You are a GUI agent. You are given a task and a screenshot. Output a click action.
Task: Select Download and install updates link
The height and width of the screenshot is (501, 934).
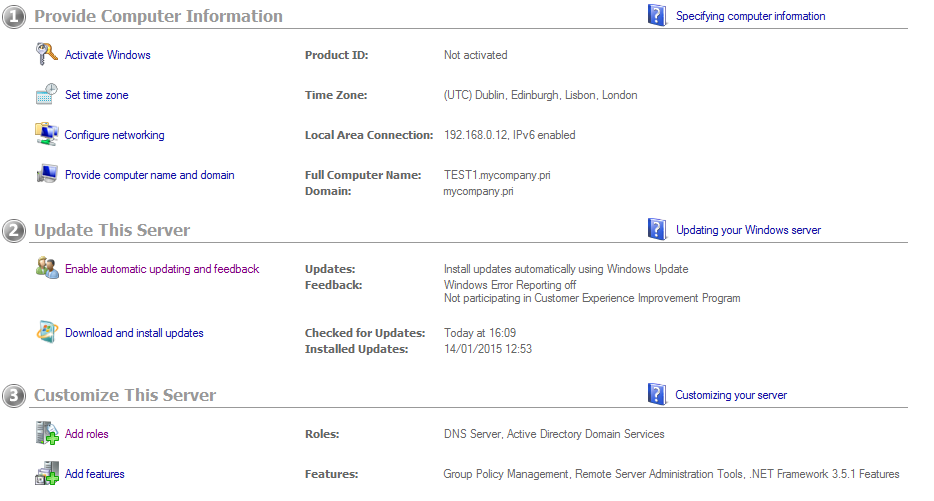point(134,333)
